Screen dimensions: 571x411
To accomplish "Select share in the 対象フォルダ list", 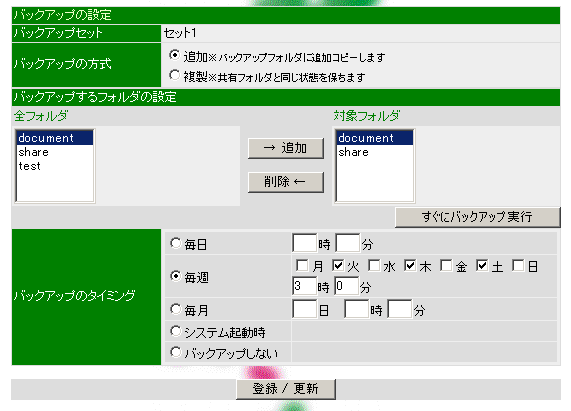I will 374,152.
